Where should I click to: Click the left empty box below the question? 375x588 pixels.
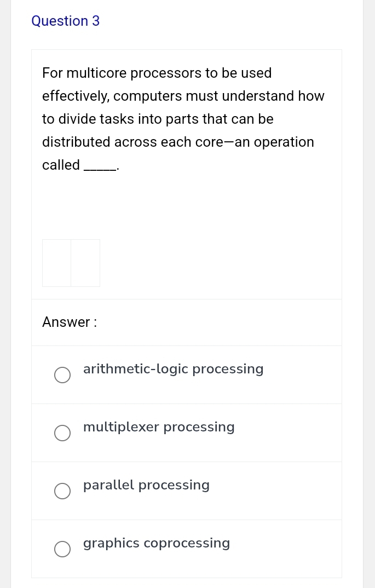(x=57, y=263)
